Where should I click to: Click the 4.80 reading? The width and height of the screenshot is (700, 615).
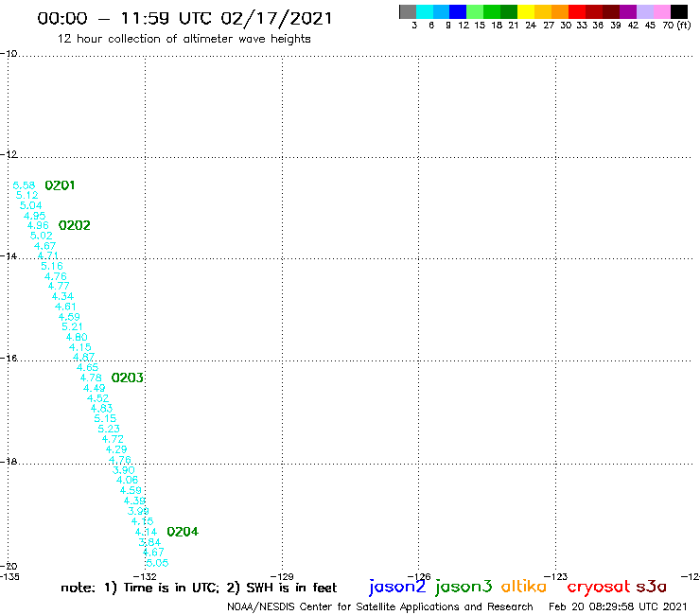pos(77,337)
